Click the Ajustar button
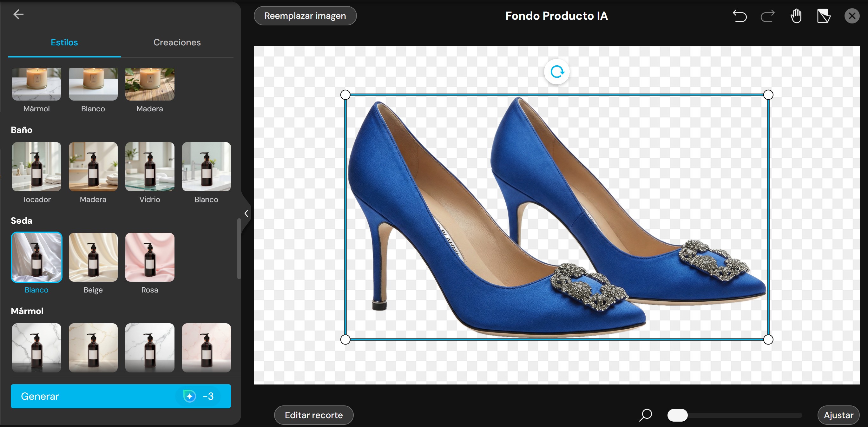868x427 pixels. tap(838, 415)
